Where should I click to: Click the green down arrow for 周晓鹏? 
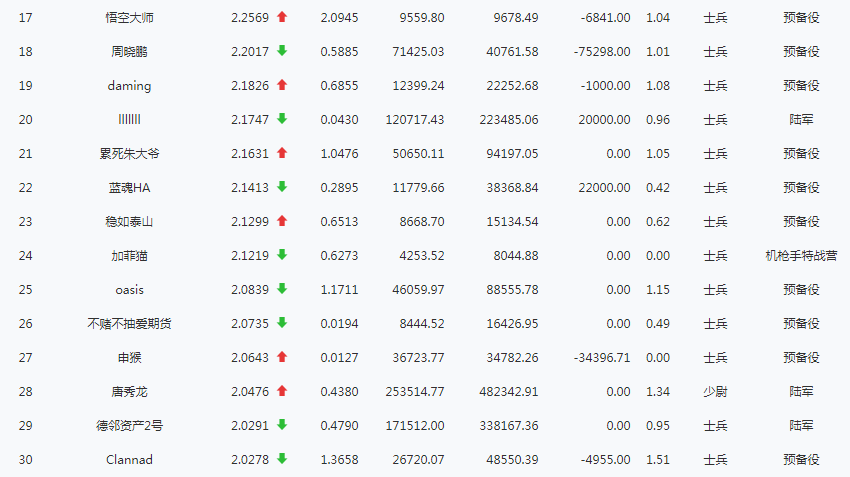point(282,51)
